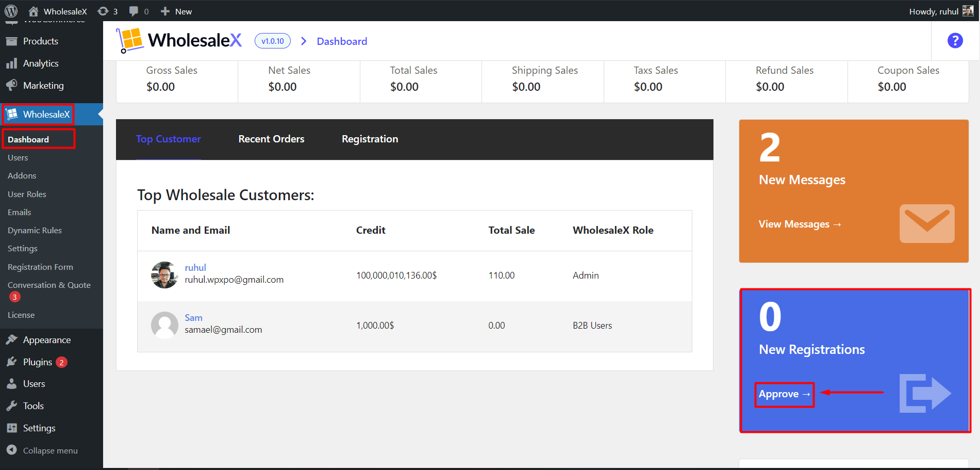The width and height of the screenshot is (980, 470).
Task: Switch to the Recent Orders tab
Action: [271, 139]
